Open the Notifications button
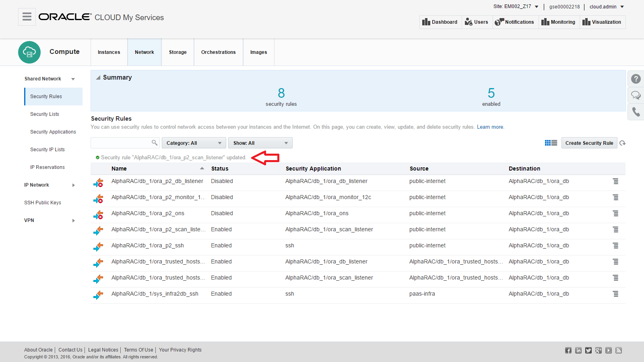644x362 pixels. [x=515, y=22]
